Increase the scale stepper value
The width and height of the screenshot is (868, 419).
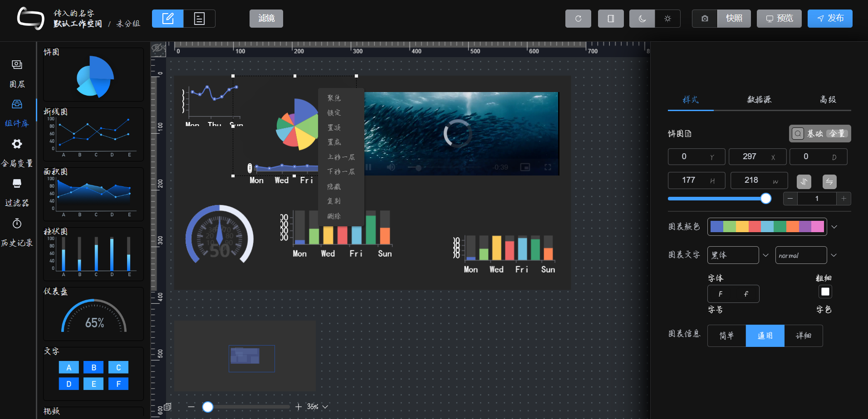(x=844, y=199)
